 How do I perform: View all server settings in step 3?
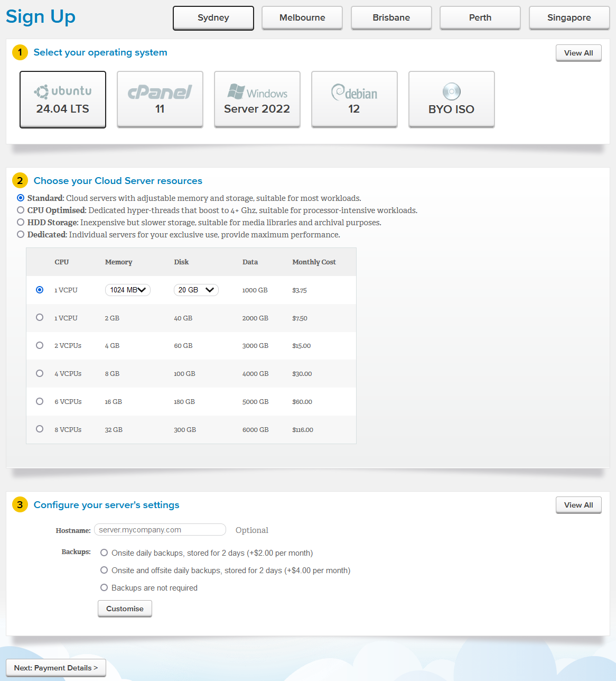click(x=578, y=505)
